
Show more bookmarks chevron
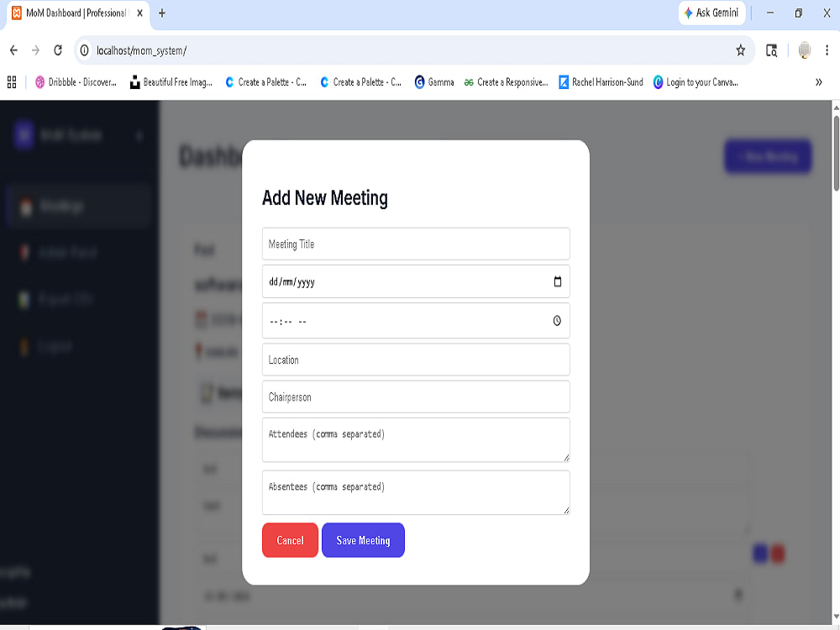[818, 82]
